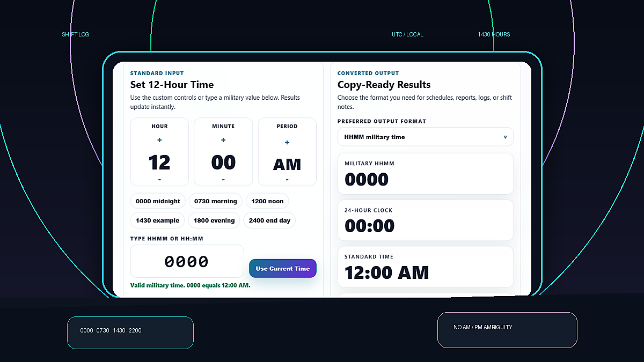Image resolution: width=644 pixels, height=362 pixels.
Task: Click the UTC / LOCAL label
Action: pos(407,34)
